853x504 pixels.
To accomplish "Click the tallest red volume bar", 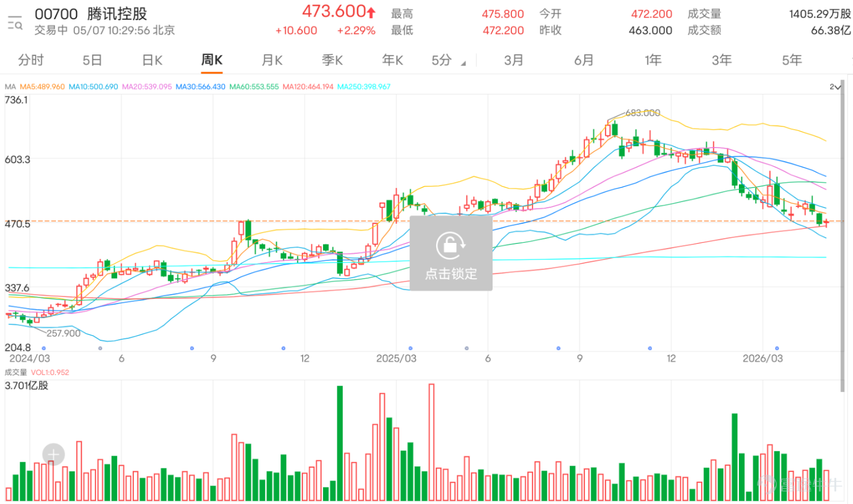I will (x=431, y=442).
